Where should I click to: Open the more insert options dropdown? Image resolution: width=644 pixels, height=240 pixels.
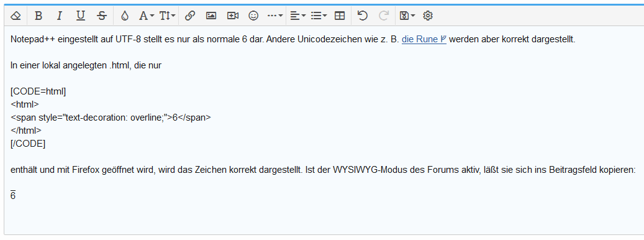[x=274, y=16]
